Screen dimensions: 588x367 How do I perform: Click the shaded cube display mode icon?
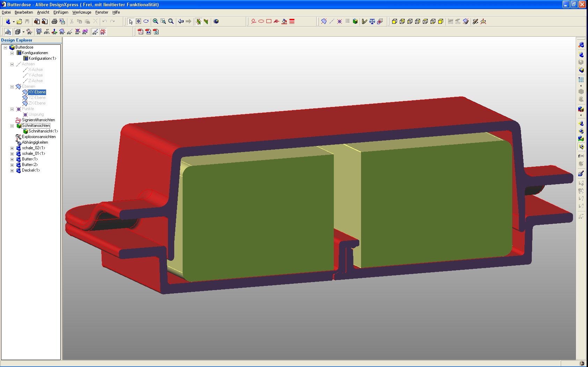(17, 32)
